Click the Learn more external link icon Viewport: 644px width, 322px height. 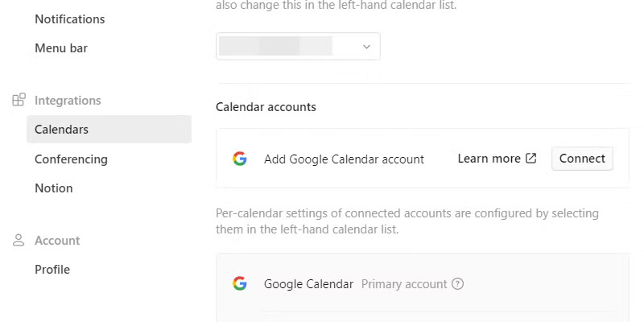(x=531, y=159)
